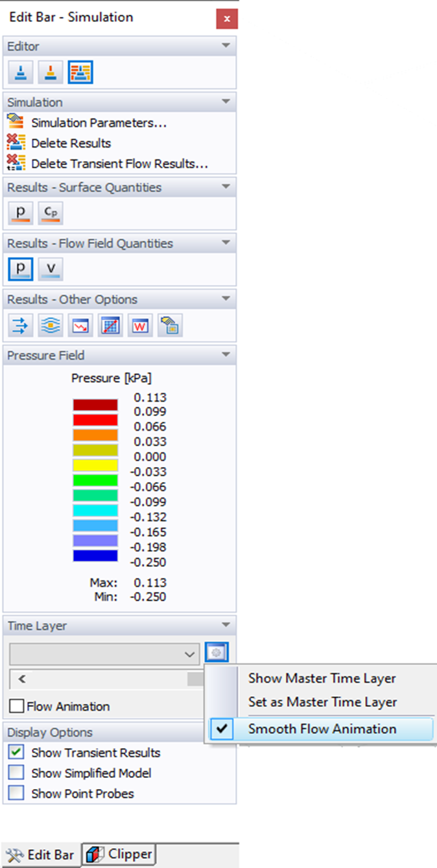Click the orange legend swatch
This screenshot has height=868, width=437.
click(x=95, y=435)
